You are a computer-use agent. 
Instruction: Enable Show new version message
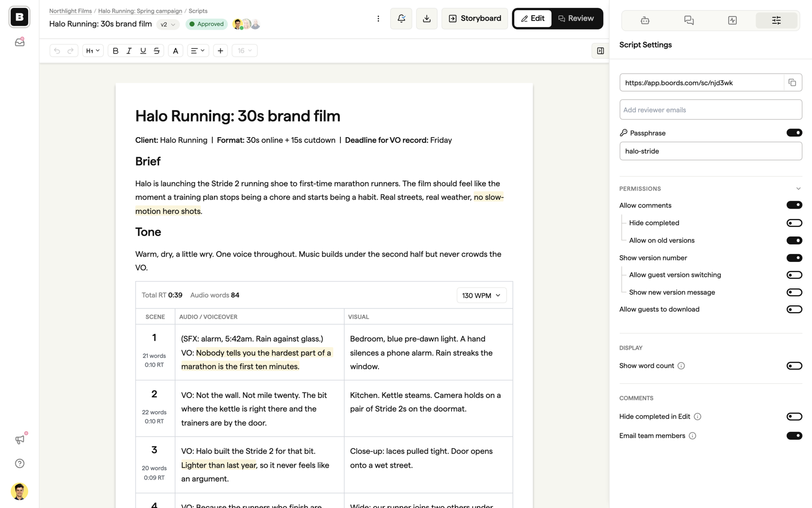tap(794, 292)
